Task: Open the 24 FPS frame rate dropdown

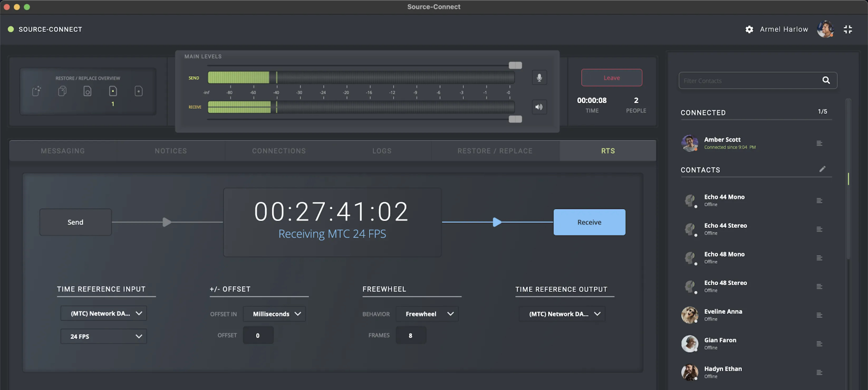Action: click(x=104, y=336)
